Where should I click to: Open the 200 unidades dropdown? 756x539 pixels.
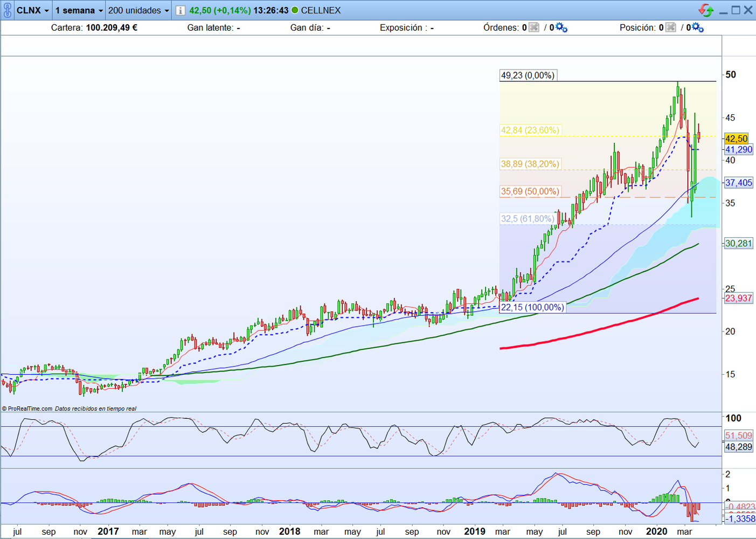tap(138, 10)
